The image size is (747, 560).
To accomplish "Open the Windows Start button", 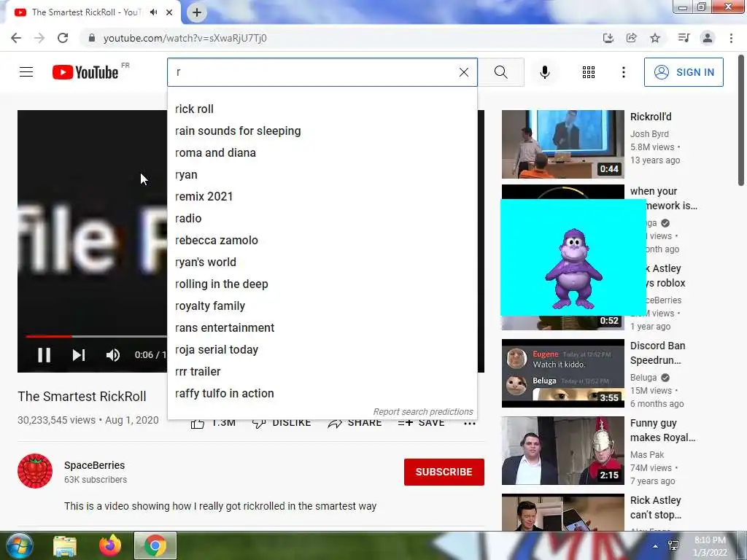I will pos(20,545).
